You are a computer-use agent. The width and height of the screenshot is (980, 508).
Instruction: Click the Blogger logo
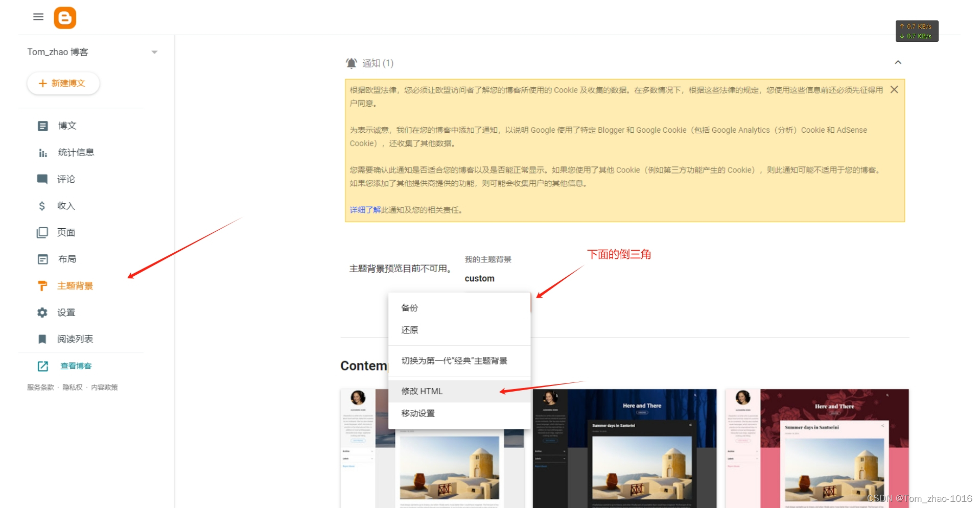coord(65,17)
